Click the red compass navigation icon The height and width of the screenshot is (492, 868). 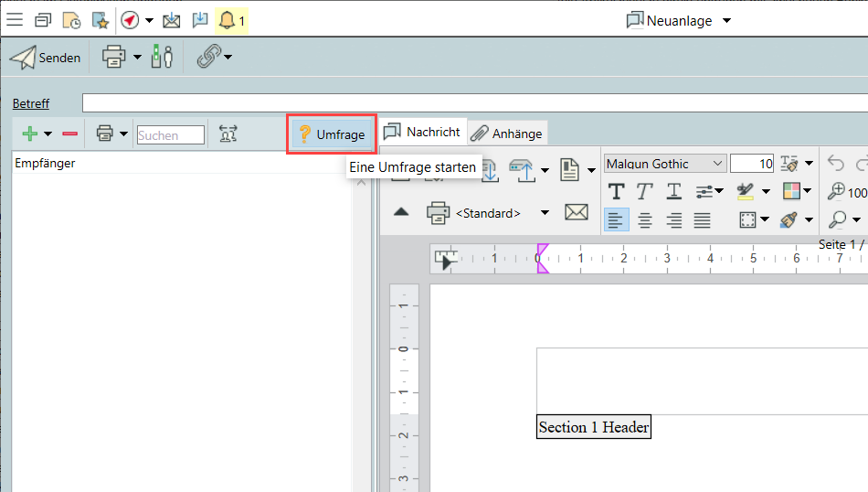pyautogui.click(x=129, y=20)
